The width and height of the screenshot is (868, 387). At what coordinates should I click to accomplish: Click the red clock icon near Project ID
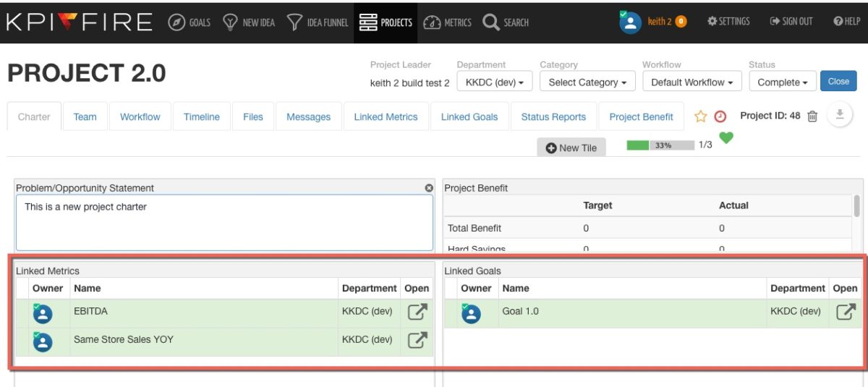pos(720,116)
